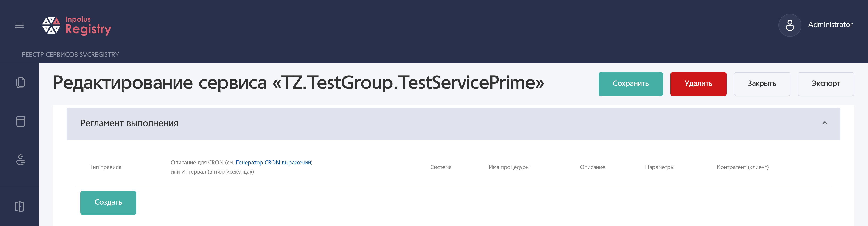The width and height of the screenshot is (868, 226).
Task: Click the Регламент выполнения section header
Action: pyautogui.click(x=453, y=124)
